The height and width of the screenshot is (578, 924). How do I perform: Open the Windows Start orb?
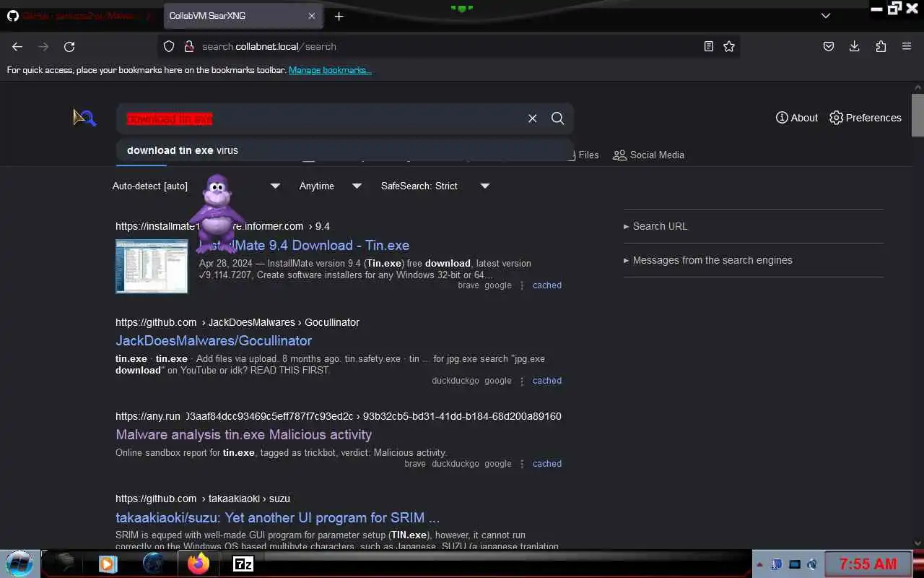click(19, 564)
